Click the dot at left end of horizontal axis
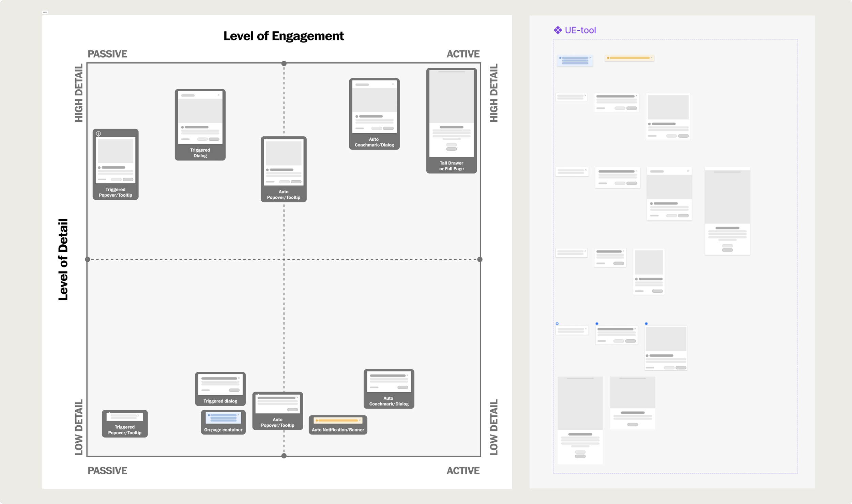Image resolution: width=852 pixels, height=504 pixels. tap(88, 259)
